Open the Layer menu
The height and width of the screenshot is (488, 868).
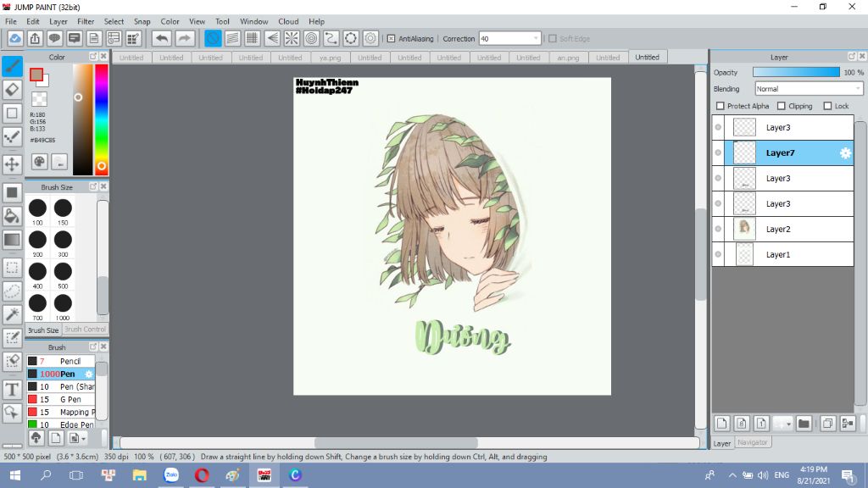click(58, 21)
